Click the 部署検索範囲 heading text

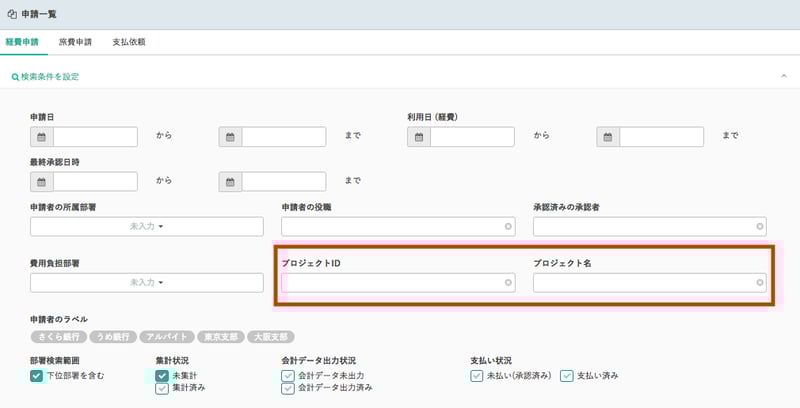click(55, 361)
